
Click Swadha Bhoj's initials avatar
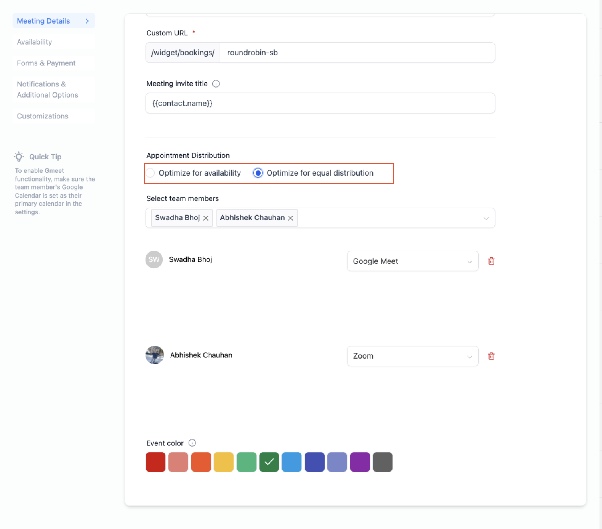tap(154, 260)
